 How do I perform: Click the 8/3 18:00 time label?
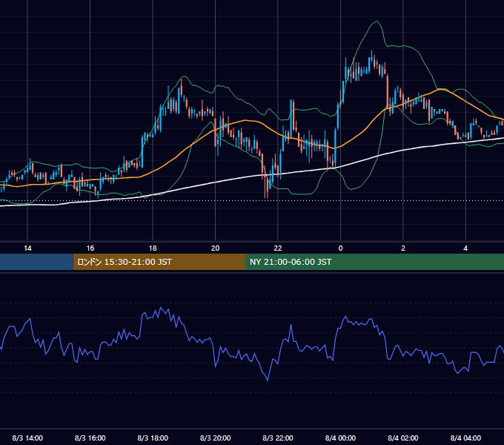point(153,438)
